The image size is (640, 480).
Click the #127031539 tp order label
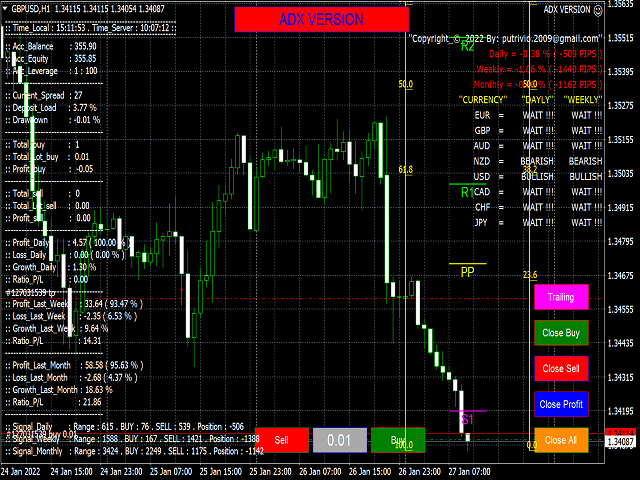click(31, 293)
